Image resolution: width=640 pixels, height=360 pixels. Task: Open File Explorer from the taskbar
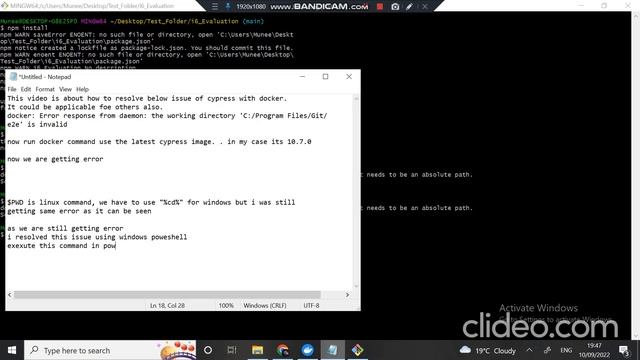tap(257, 350)
